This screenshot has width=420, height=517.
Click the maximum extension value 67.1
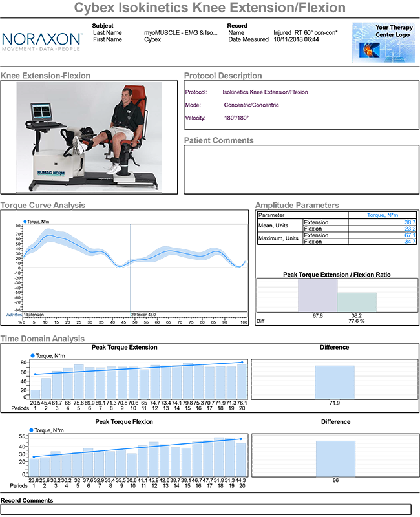pos(410,235)
